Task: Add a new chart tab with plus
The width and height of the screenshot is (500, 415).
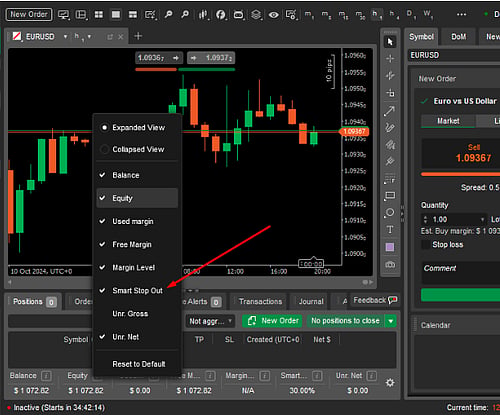Action: tap(138, 36)
